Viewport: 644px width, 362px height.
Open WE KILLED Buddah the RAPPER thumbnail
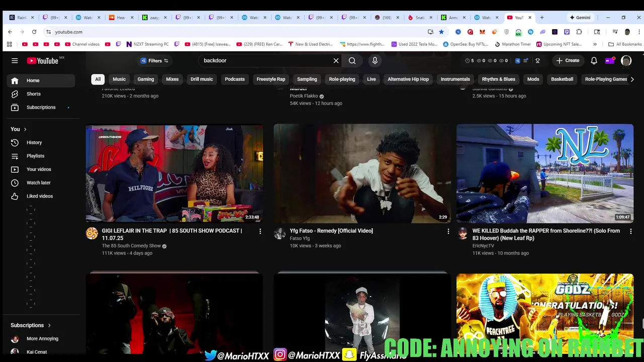(x=545, y=173)
